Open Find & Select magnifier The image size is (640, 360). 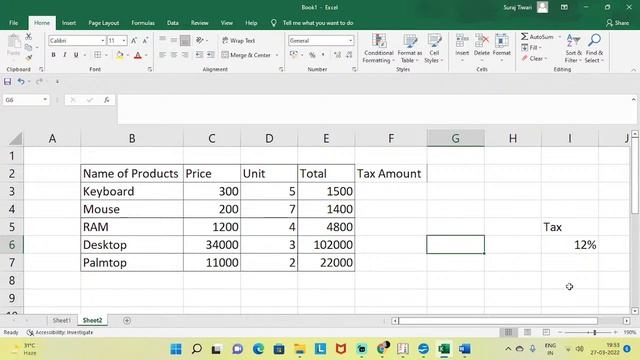(594, 48)
